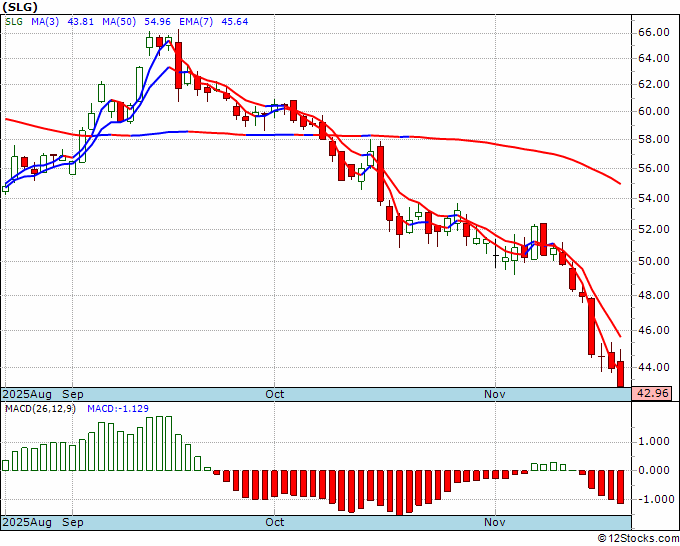Click the 62.00 price axis label
Screen dimensions: 680x546
(x=653, y=84)
